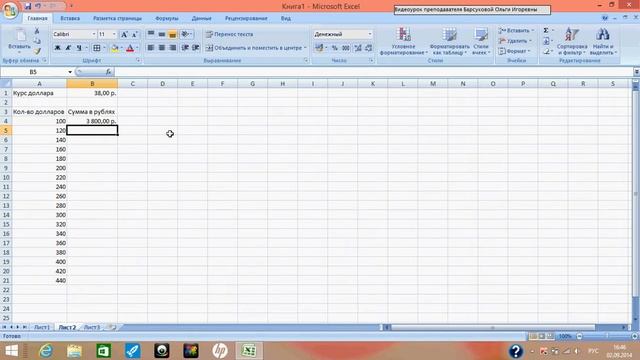Click zoom slider in status bar
Image resolution: width=640 pixels, height=360 pixels.
pyautogui.click(x=607, y=336)
